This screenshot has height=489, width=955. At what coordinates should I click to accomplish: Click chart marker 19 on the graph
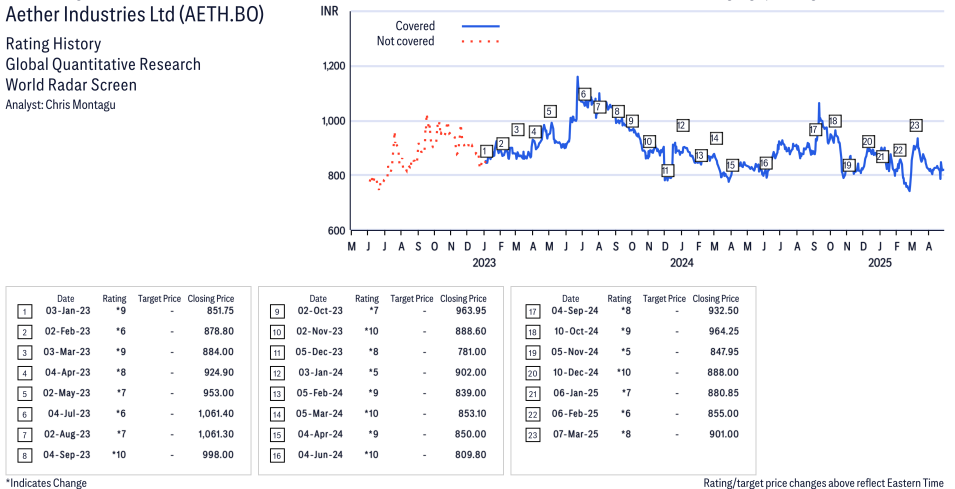tap(847, 165)
